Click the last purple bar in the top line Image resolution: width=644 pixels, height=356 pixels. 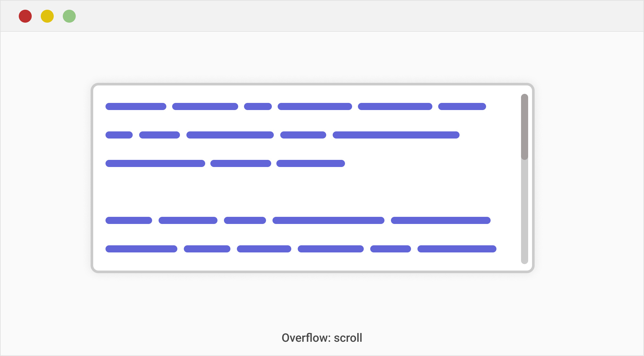[462, 106]
